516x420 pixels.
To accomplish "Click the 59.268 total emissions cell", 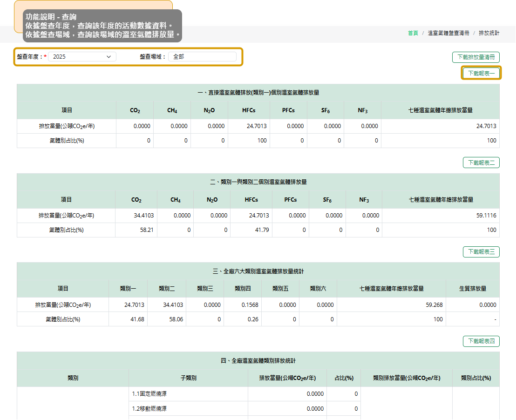I will (x=434, y=305).
